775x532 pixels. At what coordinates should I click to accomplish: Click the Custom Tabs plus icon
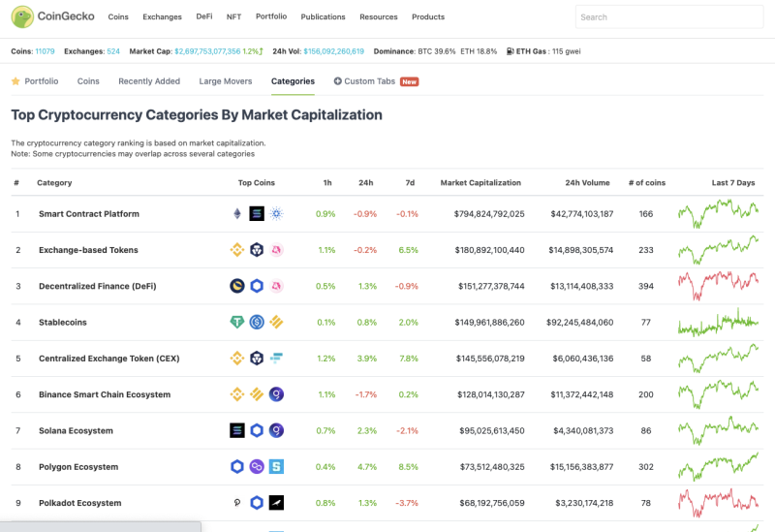point(337,81)
